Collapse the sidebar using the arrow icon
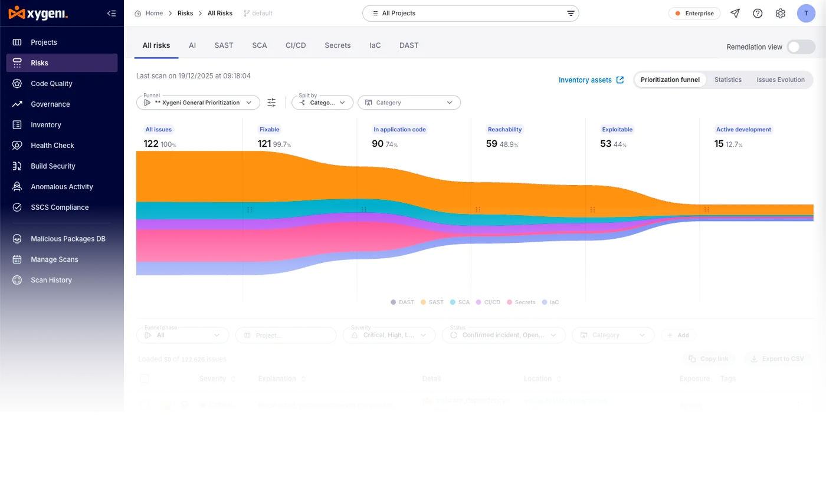 pos(112,13)
